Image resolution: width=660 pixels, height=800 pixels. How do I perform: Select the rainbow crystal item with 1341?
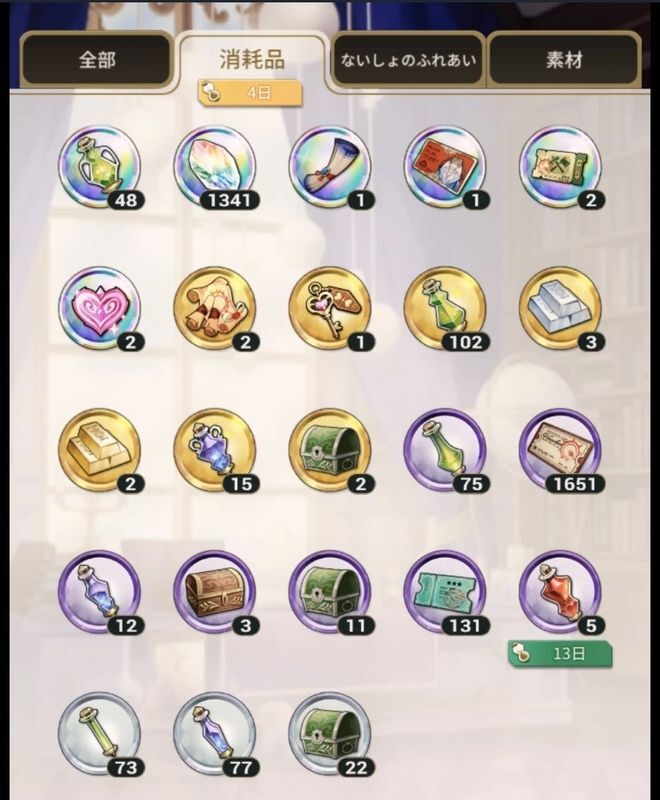pyautogui.click(x=214, y=167)
